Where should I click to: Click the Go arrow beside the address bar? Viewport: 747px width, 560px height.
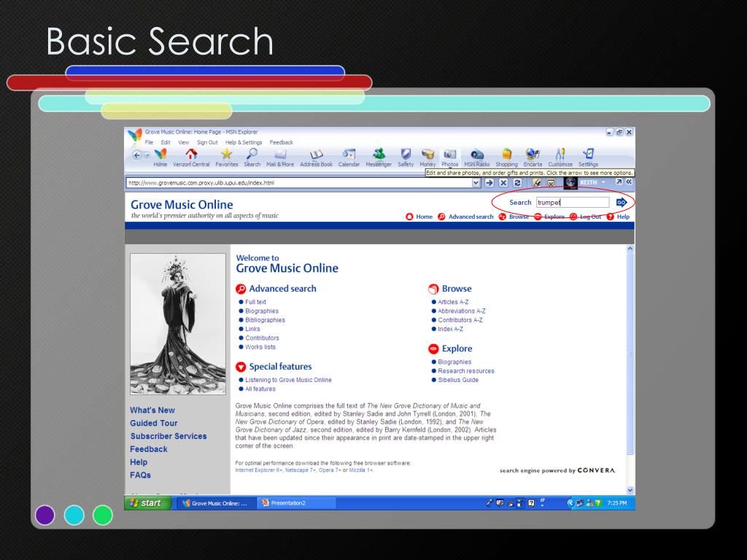click(x=489, y=183)
